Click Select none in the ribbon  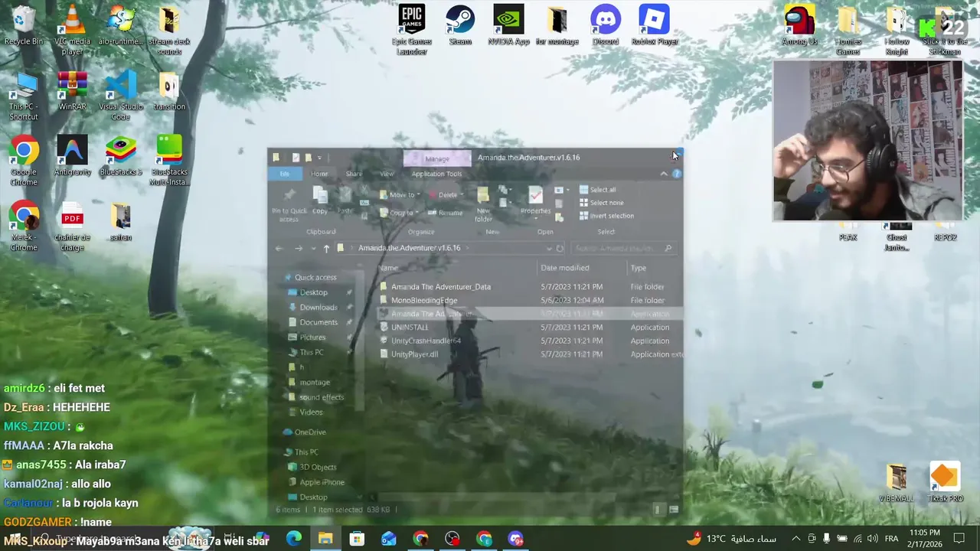[x=601, y=203]
